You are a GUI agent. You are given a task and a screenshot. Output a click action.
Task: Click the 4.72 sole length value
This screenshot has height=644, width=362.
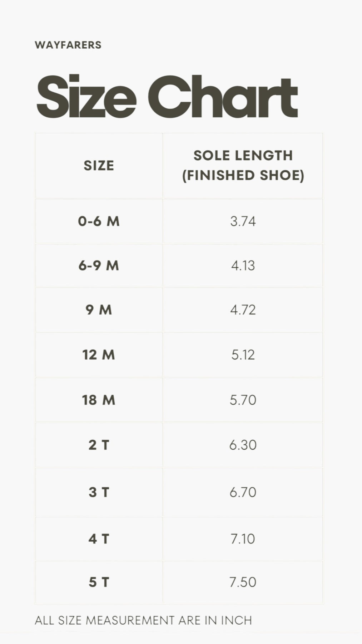click(243, 309)
